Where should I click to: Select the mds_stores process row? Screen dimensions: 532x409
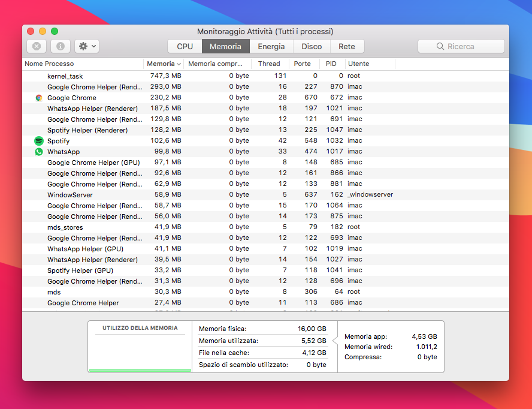265,227
